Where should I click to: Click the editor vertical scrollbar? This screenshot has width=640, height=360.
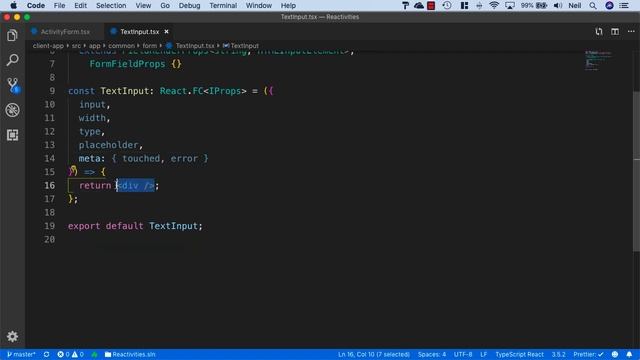click(x=637, y=171)
